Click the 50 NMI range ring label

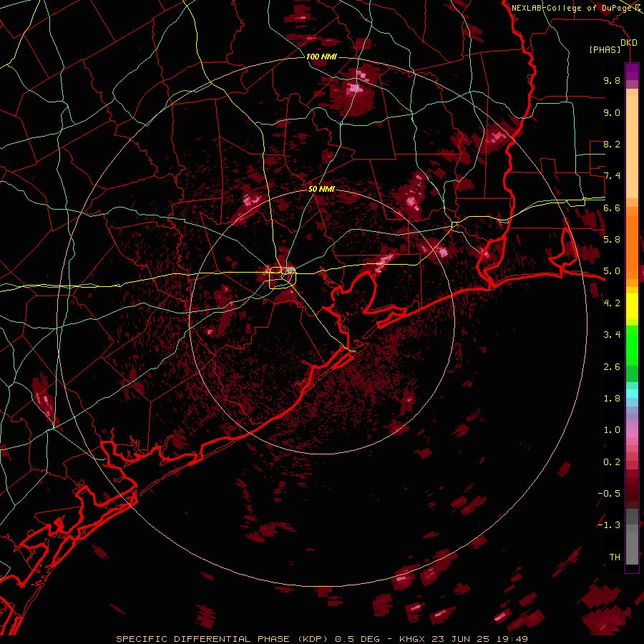click(321, 190)
